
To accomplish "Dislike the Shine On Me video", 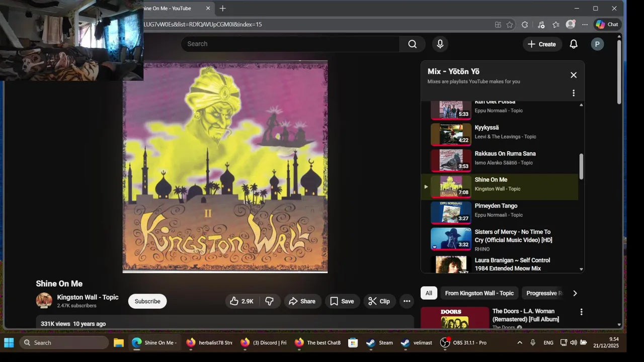I will 270,301.
